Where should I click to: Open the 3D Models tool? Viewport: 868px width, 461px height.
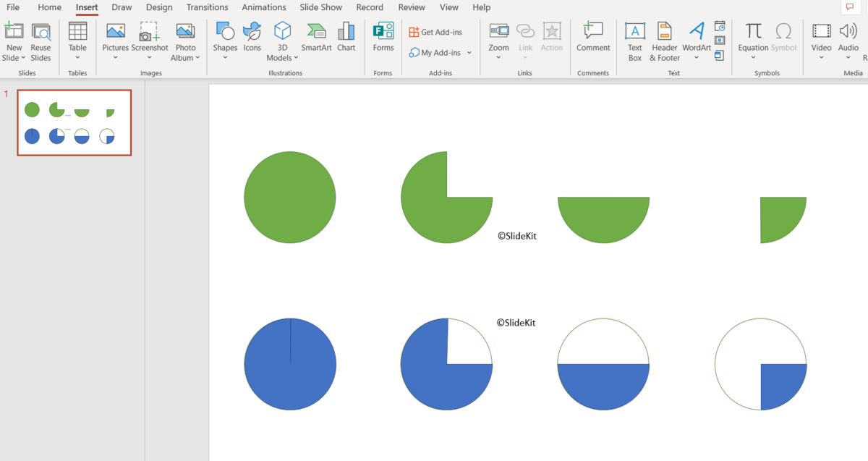click(x=282, y=36)
